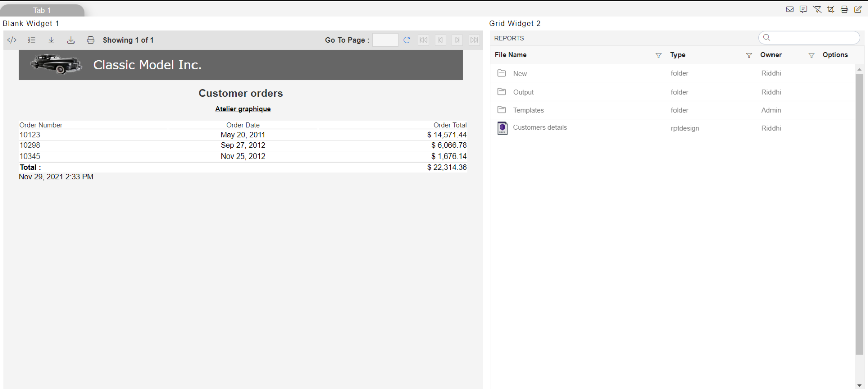Screen dimensions: 868x389
Task: Select order number 10345
Action: (x=30, y=157)
